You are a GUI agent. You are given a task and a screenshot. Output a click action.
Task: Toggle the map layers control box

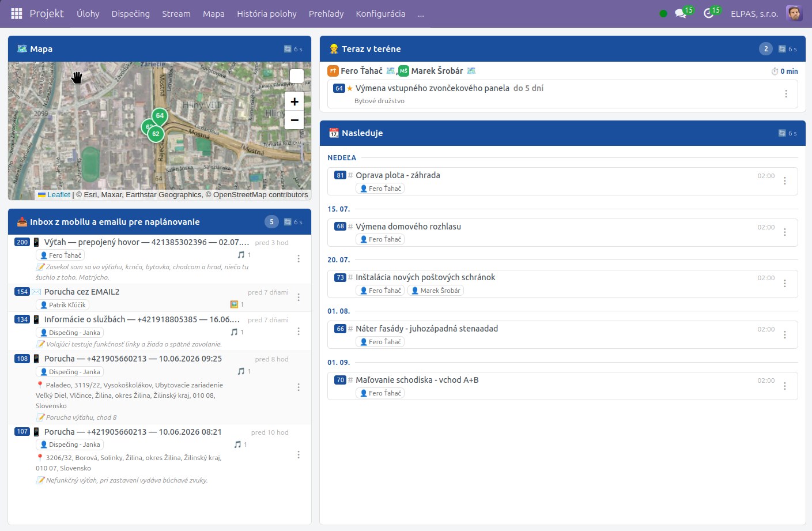point(296,77)
